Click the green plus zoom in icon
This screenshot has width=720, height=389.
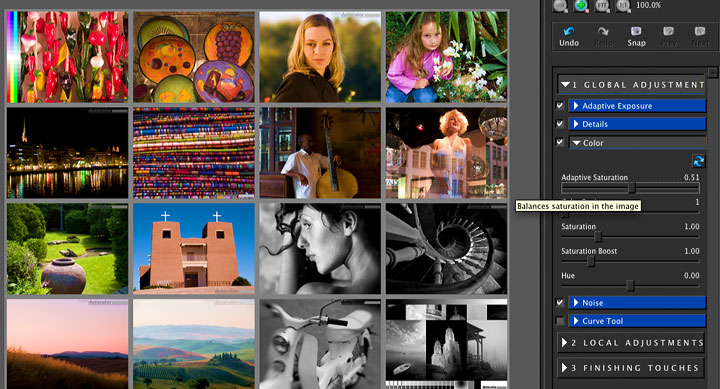[x=581, y=6]
